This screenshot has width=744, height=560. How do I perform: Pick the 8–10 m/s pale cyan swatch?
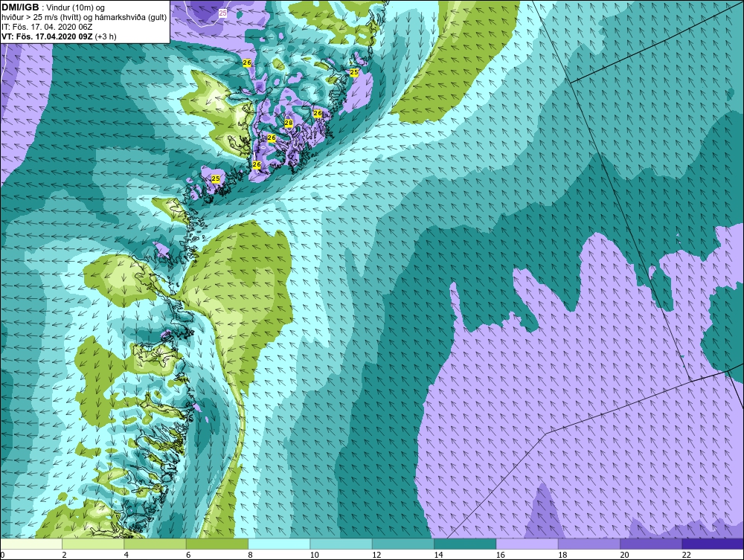click(x=279, y=544)
